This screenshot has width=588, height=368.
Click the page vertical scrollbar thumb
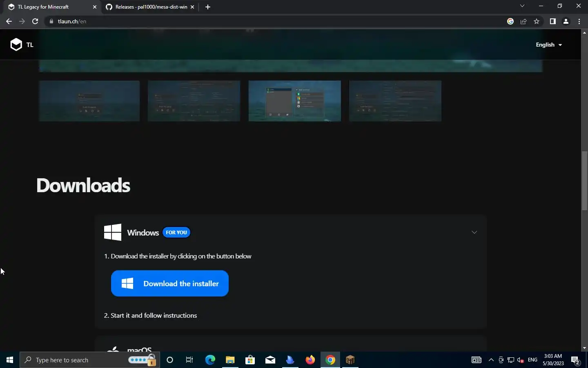[584, 181]
